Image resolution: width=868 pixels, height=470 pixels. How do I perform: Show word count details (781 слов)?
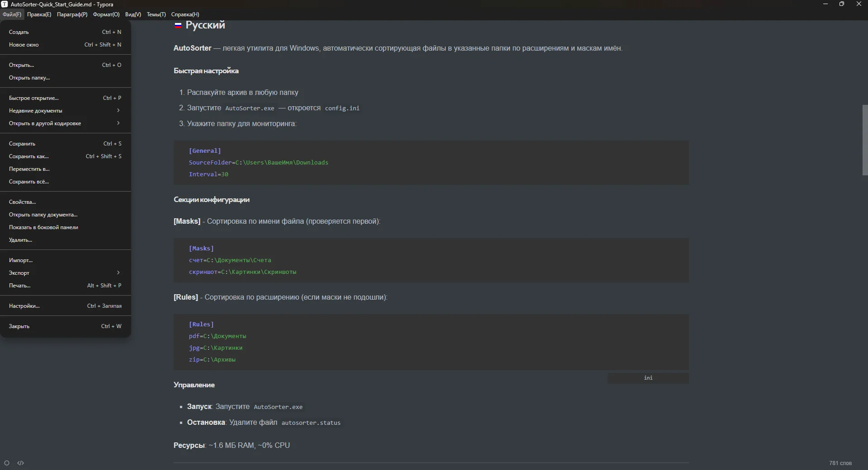(x=840, y=463)
